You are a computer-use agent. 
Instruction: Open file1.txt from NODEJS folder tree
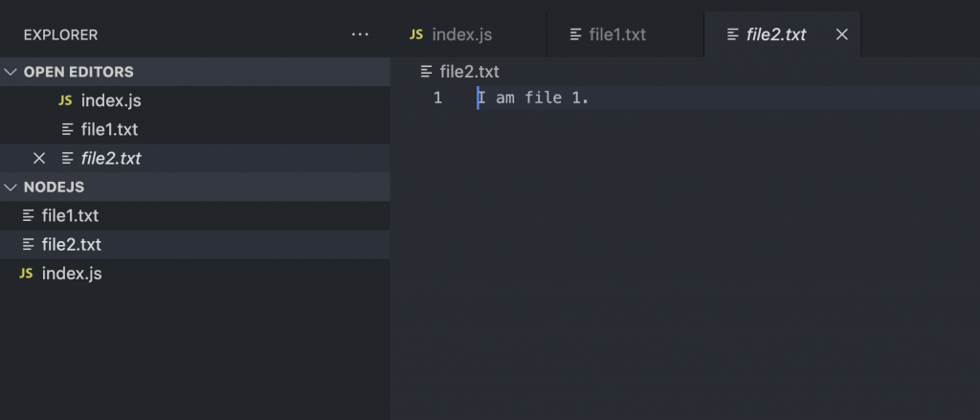[70, 215]
